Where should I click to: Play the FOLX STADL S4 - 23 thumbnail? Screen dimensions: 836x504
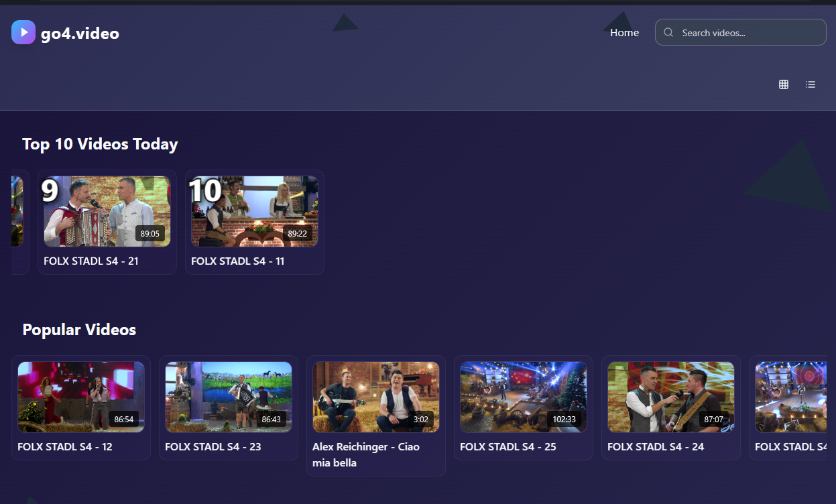(x=229, y=397)
